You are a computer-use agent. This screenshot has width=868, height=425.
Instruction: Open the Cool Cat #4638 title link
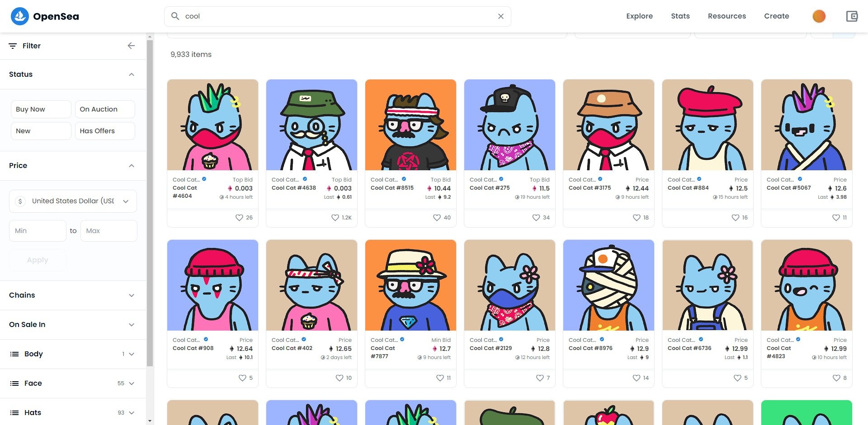(x=294, y=188)
